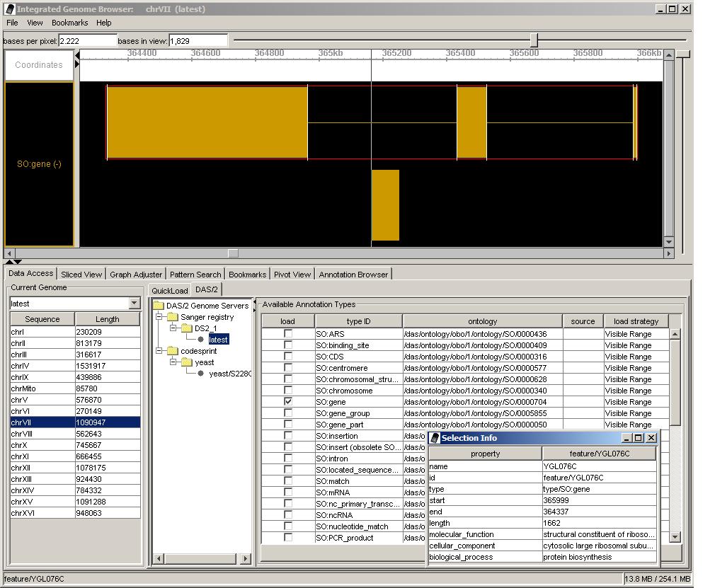
Task: Click the DS2_1 folder icon
Action: (x=187, y=329)
